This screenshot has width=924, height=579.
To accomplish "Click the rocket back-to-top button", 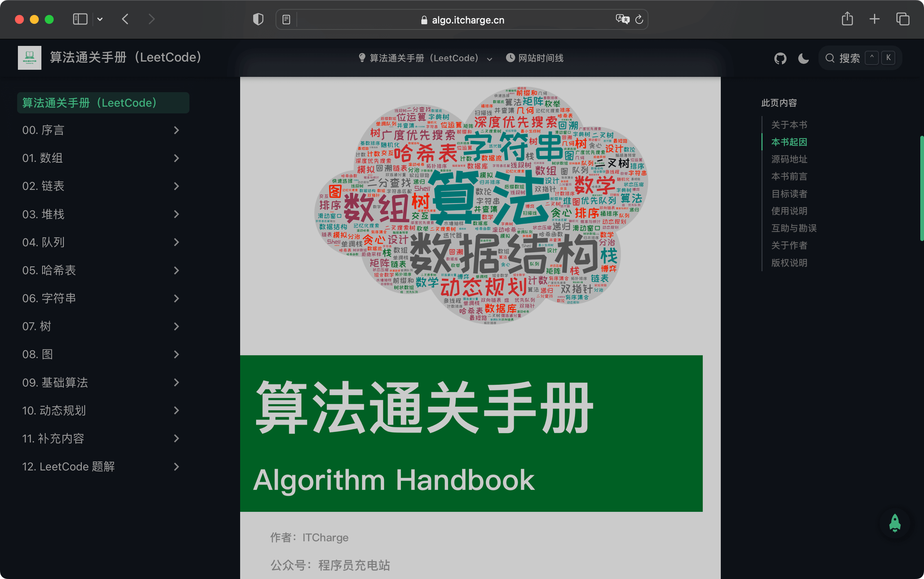I will pyautogui.click(x=895, y=523).
